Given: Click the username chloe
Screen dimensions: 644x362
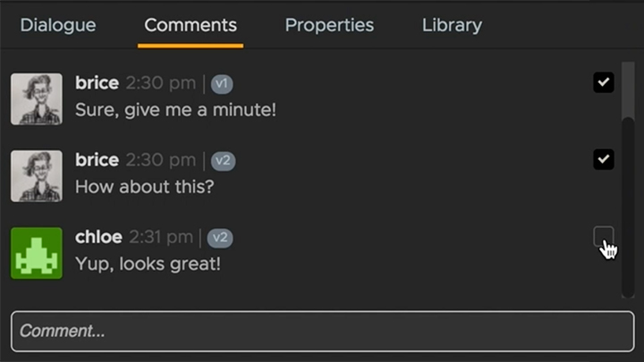Looking at the screenshot, I should 99,237.
